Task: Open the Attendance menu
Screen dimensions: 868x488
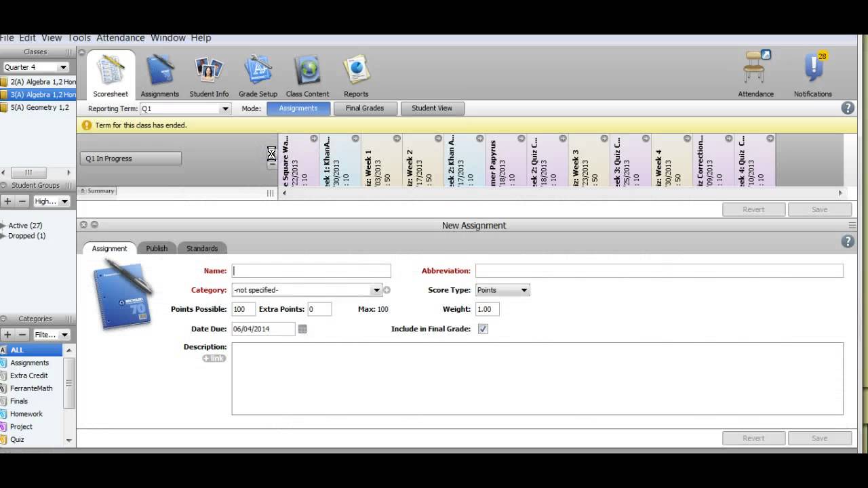Action: pos(120,38)
